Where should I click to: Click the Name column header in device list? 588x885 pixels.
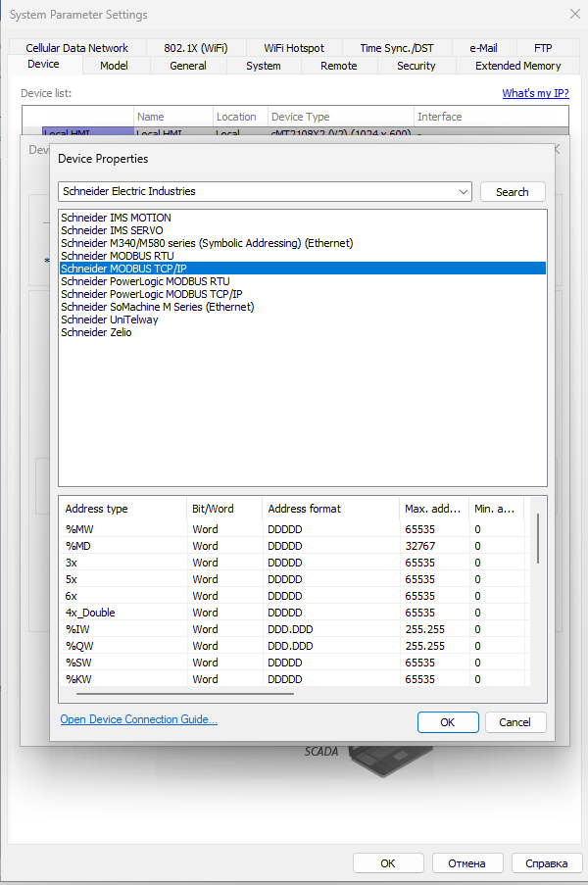[173, 117]
